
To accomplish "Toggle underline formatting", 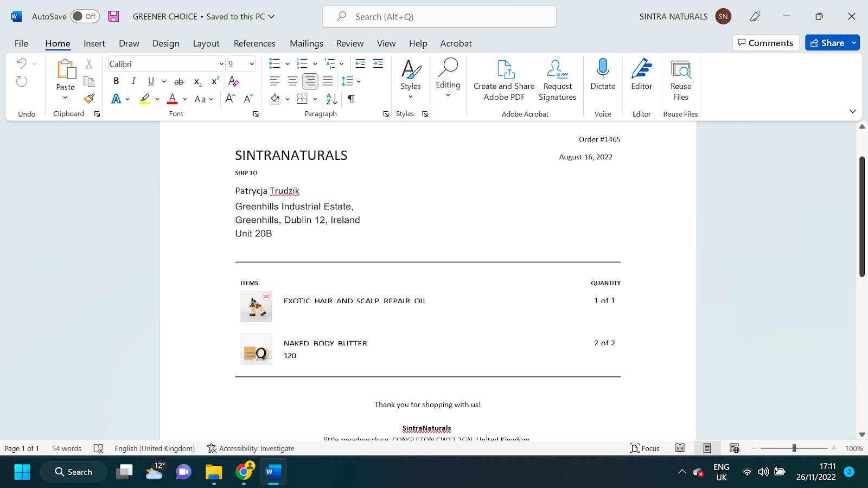I will [x=151, y=81].
